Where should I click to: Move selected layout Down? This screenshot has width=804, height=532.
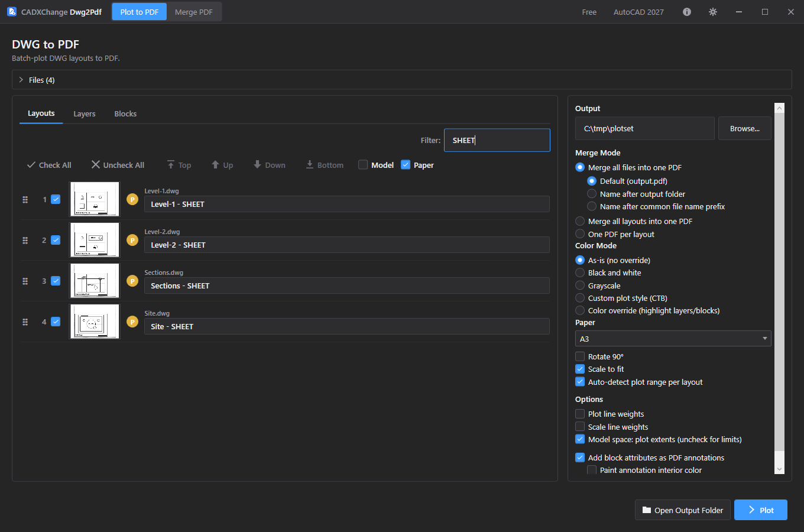[270, 165]
